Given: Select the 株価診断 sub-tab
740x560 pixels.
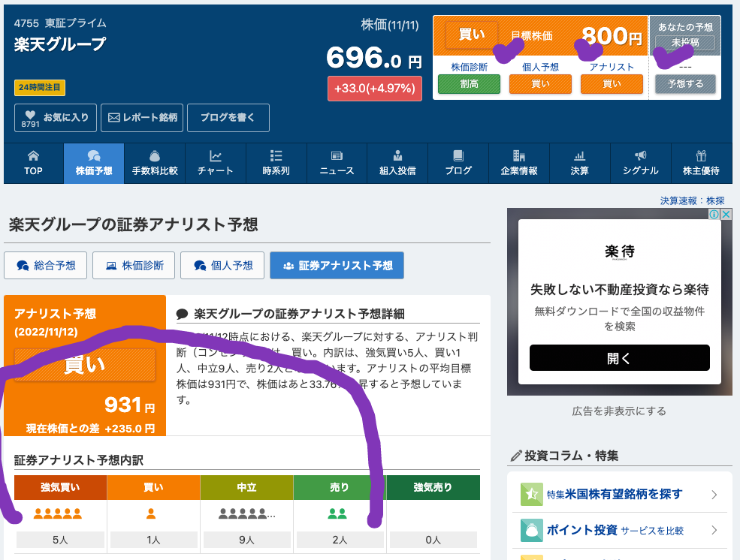Looking at the screenshot, I should 134,266.
